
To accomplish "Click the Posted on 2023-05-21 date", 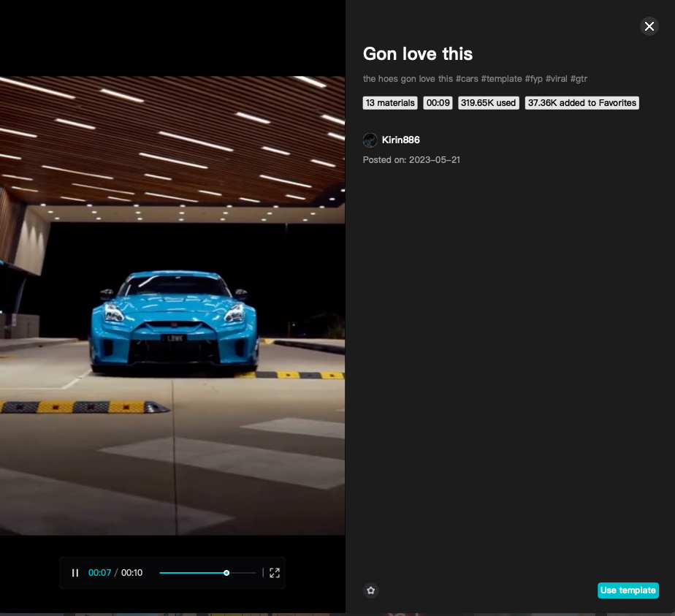I will [411, 160].
